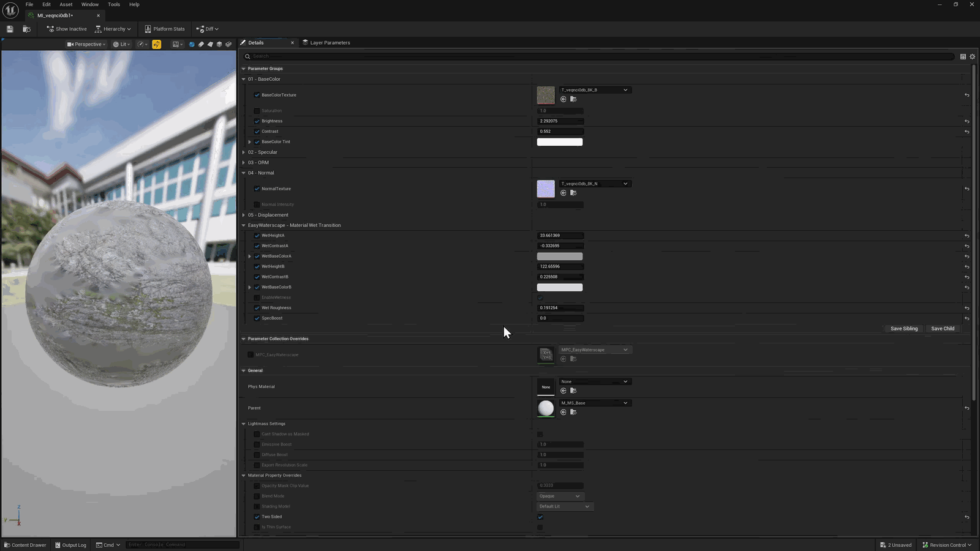The width and height of the screenshot is (980, 551).
Task: Open the Hierarchy dropdown
Action: [113, 29]
